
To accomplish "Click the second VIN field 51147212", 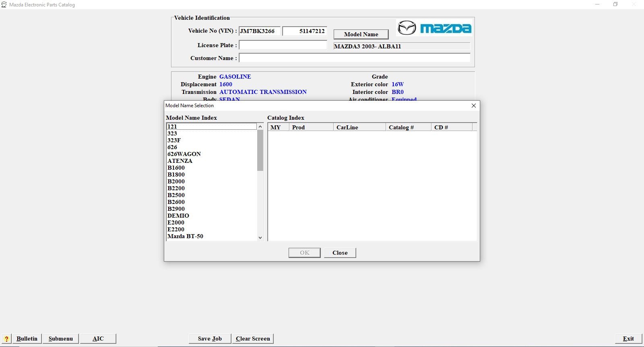I will point(305,31).
